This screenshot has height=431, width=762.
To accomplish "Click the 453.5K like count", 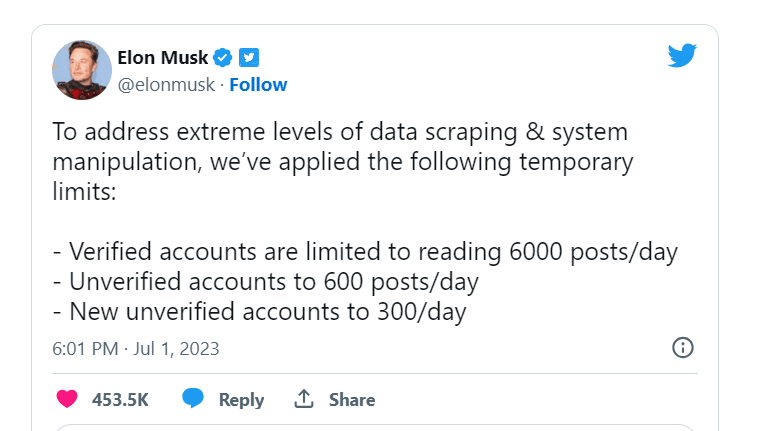I will point(120,399).
